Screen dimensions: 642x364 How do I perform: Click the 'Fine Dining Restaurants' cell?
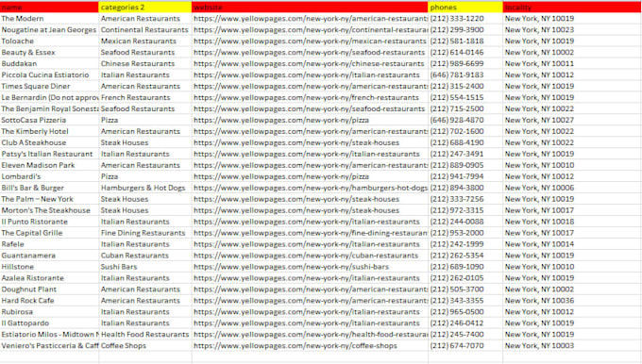click(x=145, y=233)
